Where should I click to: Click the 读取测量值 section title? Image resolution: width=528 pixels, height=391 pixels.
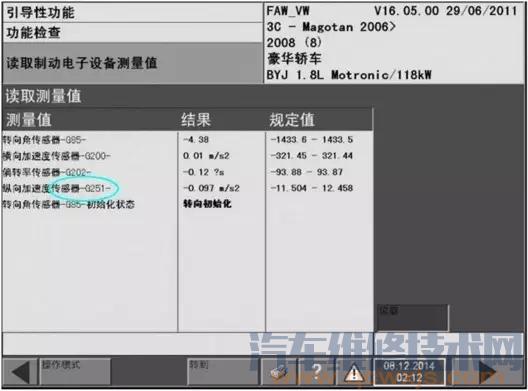pyautogui.click(x=43, y=96)
